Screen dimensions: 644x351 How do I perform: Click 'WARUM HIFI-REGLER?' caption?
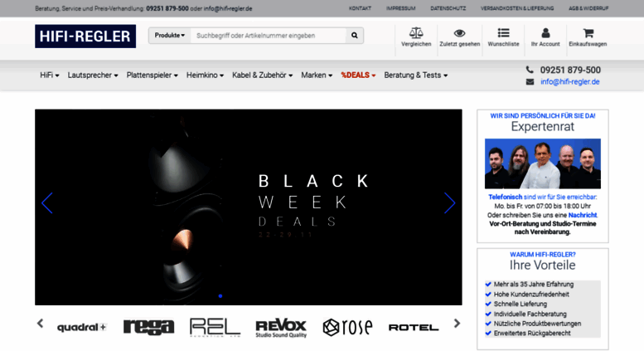(543, 255)
